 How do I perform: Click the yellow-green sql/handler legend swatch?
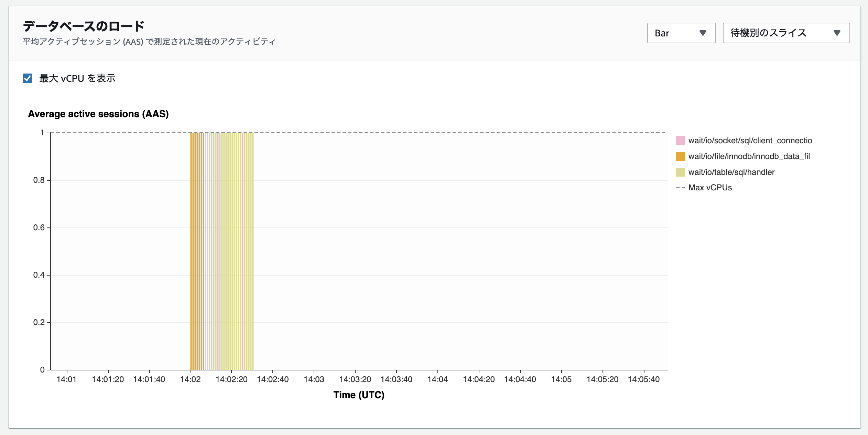tap(680, 172)
